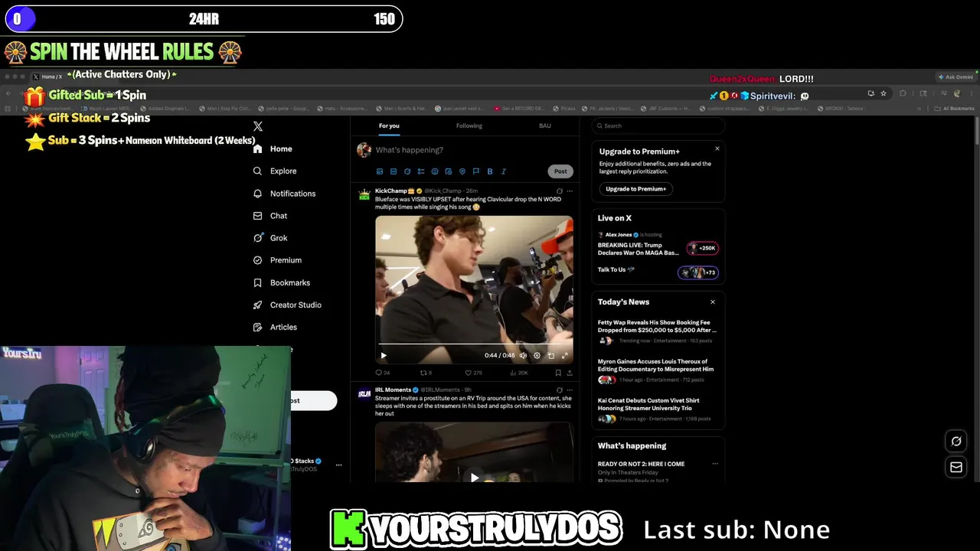
Task: Close the Today's News panel
Action: point(713,302)
